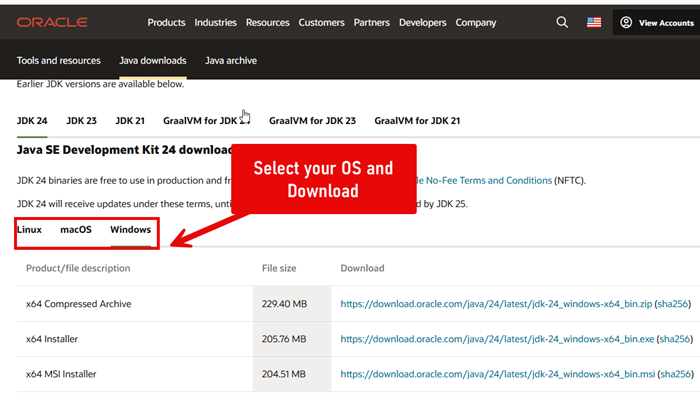700x406 pixels.
Task: Download the jdk-24 windows-x64 msi link
Action: (498, 374)
